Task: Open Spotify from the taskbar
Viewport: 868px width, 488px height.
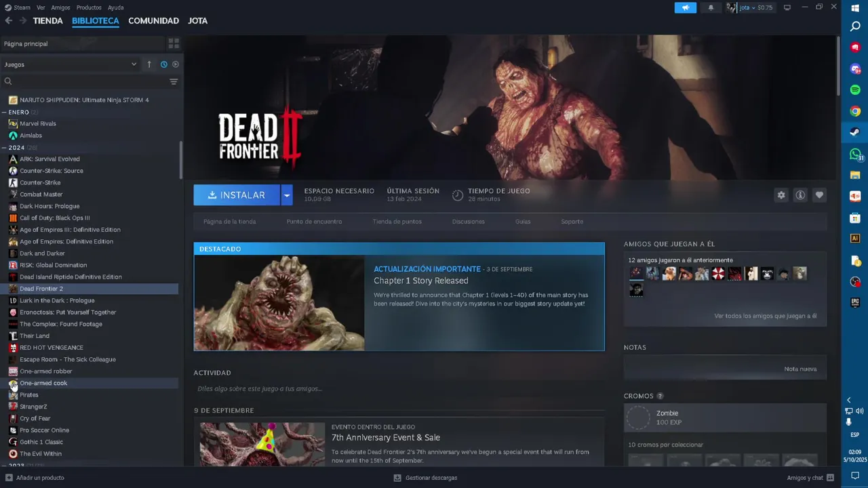Action: (855, 90)
